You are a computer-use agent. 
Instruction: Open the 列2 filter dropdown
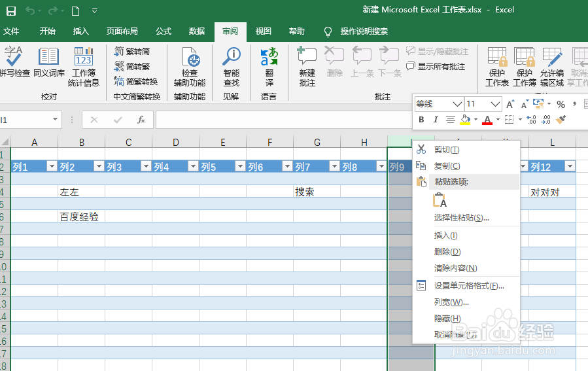[99, 166]
